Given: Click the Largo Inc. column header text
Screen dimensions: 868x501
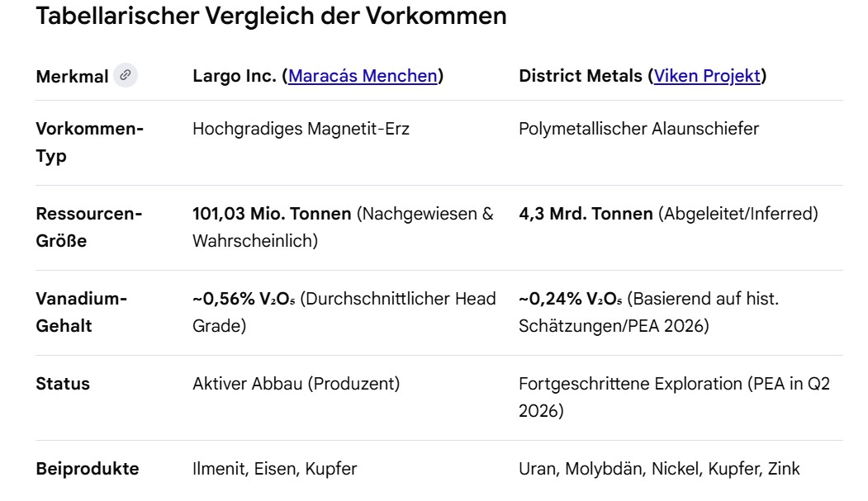Looking at the screenshot, I should pyautogui.click(x=236, y=77).
